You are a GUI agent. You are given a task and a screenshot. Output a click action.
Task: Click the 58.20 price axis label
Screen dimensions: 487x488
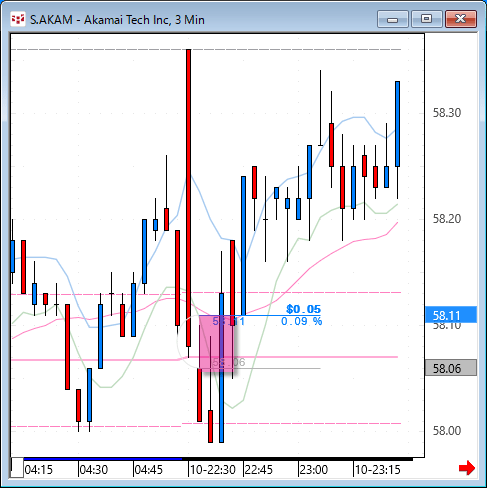[447, 219]
